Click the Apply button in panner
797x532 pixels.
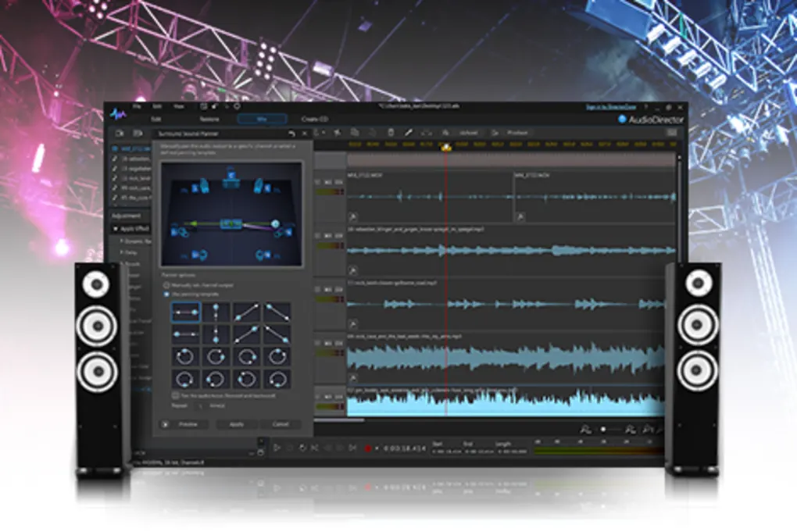click(x=236, y=423)
